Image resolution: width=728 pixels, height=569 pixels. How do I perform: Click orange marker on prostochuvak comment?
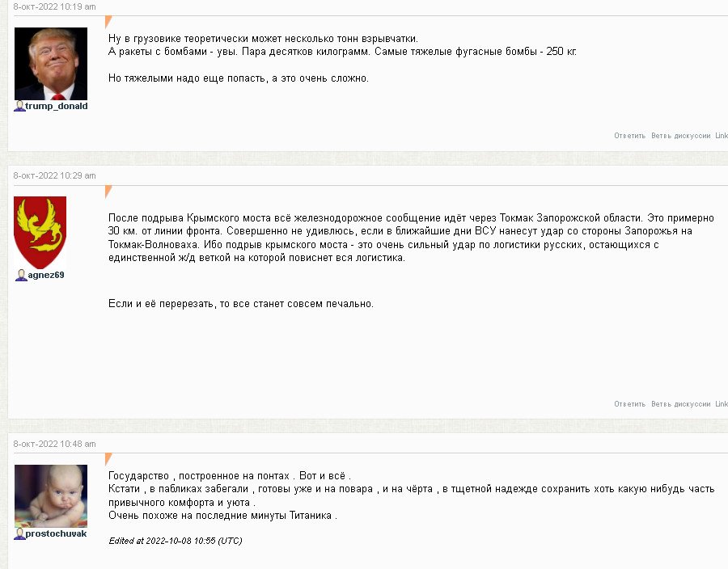108,459
